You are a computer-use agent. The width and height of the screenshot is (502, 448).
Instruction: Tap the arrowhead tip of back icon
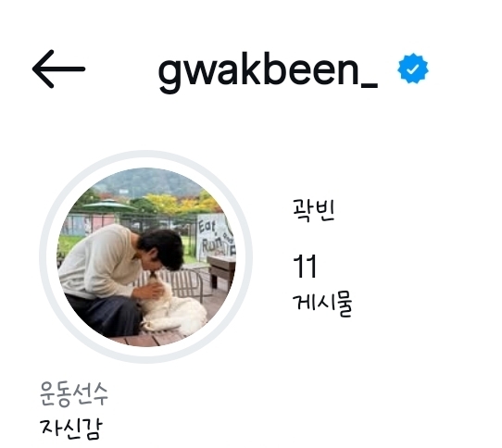[34, 68]
